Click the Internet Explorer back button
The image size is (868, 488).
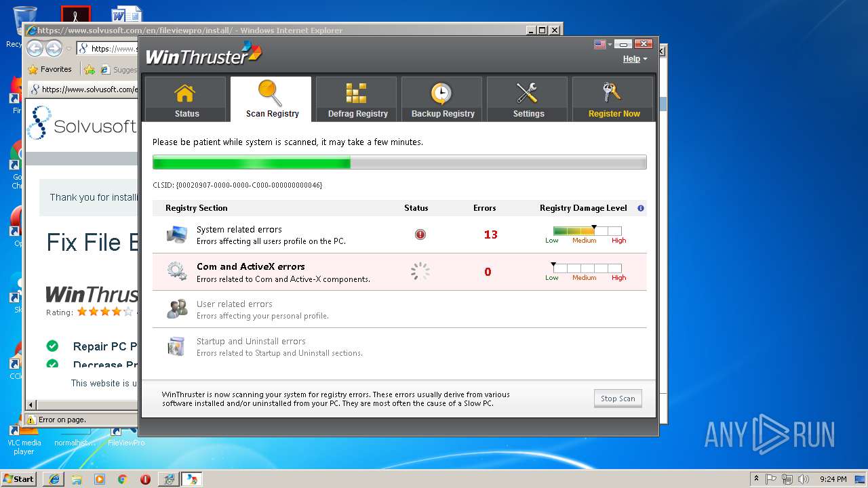pos(35,48)
